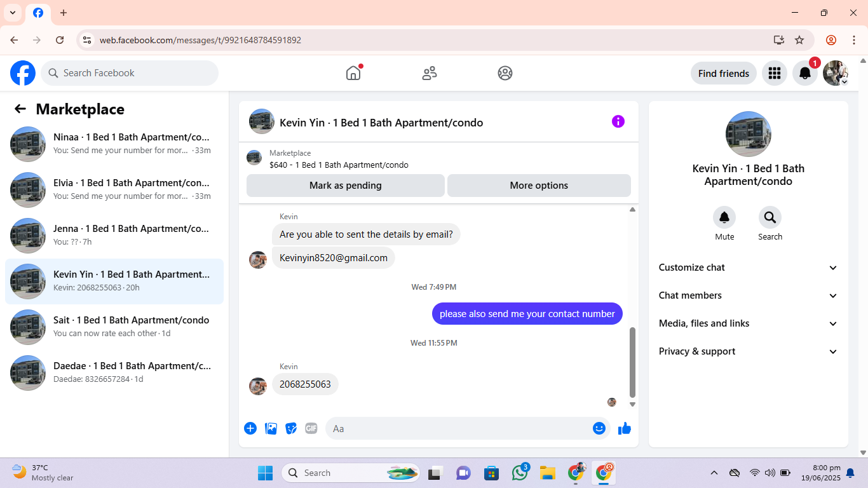This screenshot has width=868, height=488.
Task: Click the Mark as pending button
Action: [346, 186]
